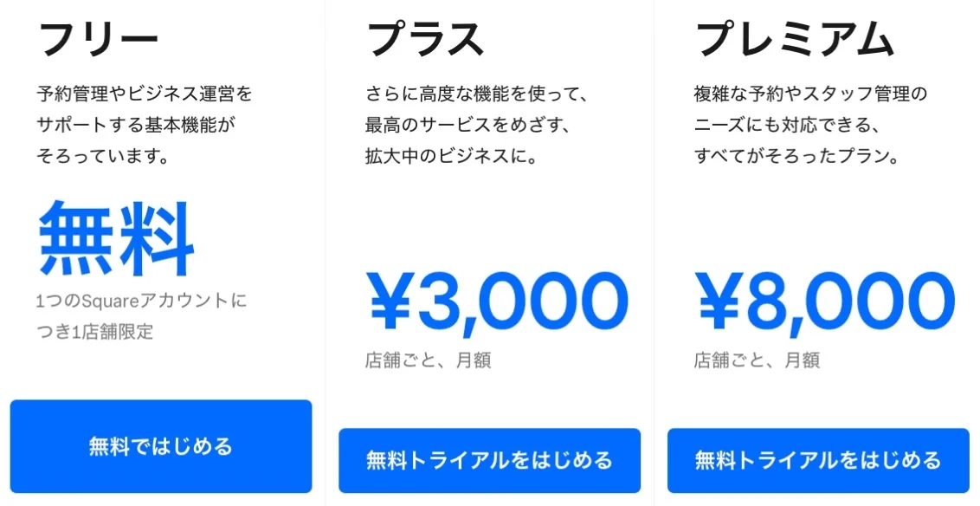Click the そろっています。 text line
Screen dimensions: 980x506
tap(102, 157)
